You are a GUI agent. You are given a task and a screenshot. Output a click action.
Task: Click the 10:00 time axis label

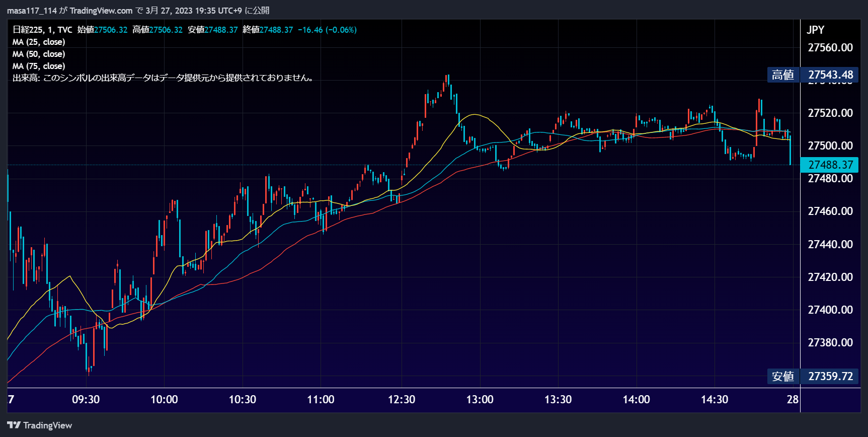[164, 399]
